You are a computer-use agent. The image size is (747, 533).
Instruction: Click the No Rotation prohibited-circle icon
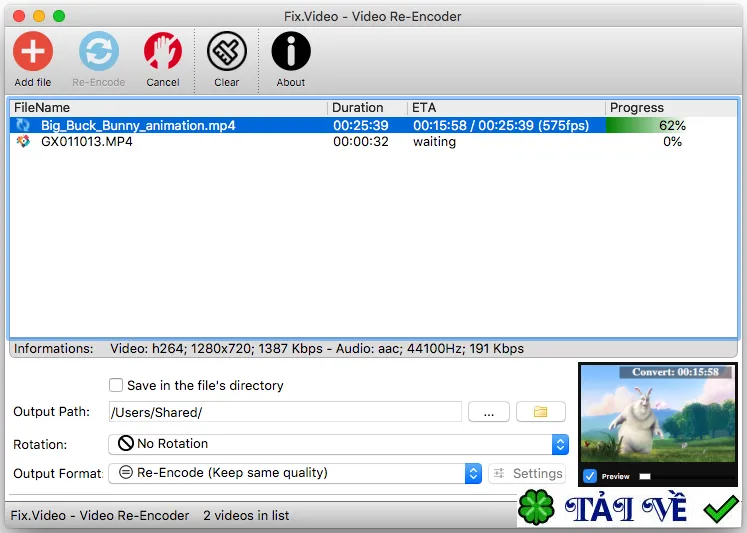126,443
